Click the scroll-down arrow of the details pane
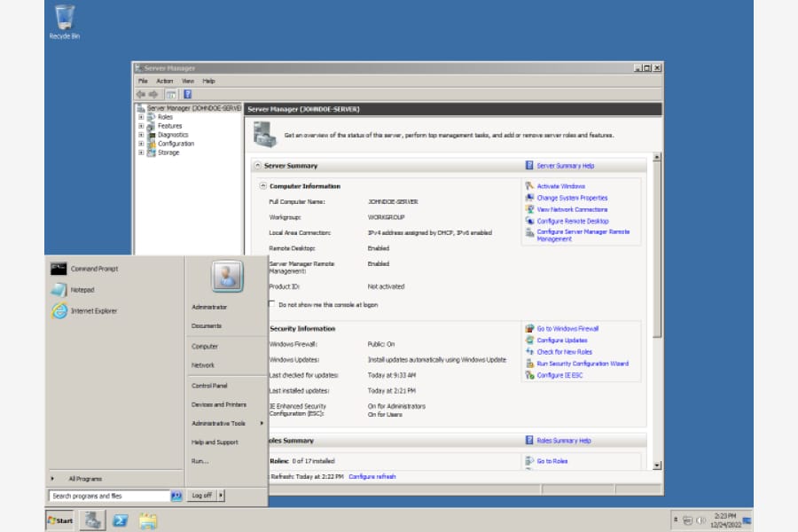Screen dimensions: 798x532 point(656,465)
